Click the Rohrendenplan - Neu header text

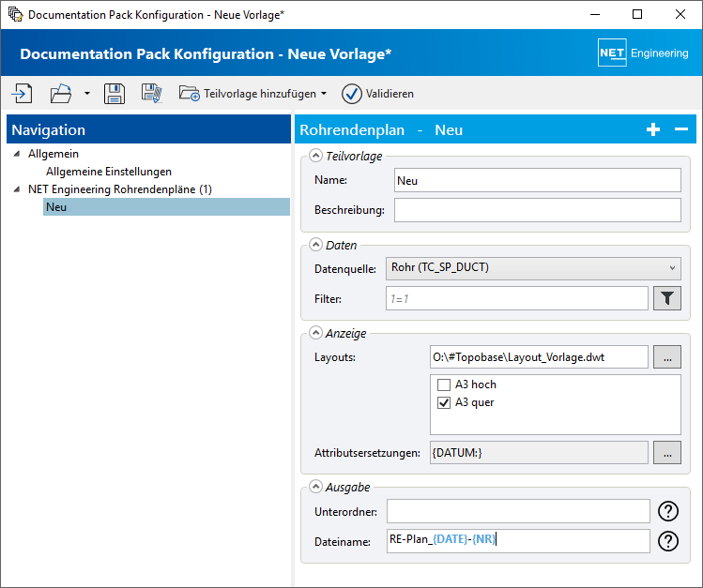point(381,129)
